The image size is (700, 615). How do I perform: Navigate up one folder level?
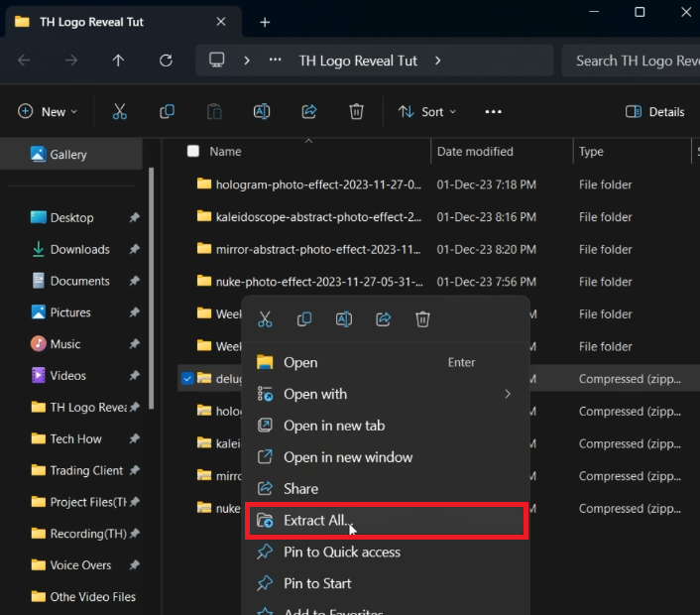[118, 61]
